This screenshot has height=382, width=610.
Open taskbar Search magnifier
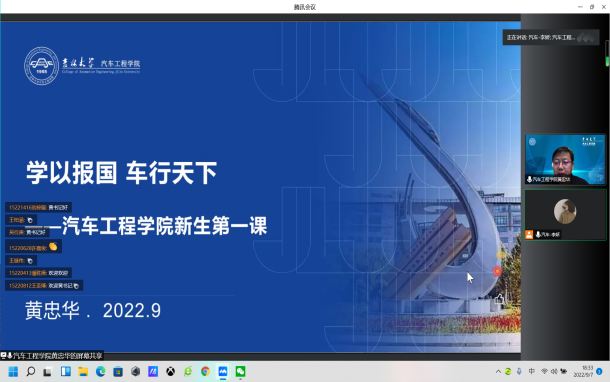(30, 372)
